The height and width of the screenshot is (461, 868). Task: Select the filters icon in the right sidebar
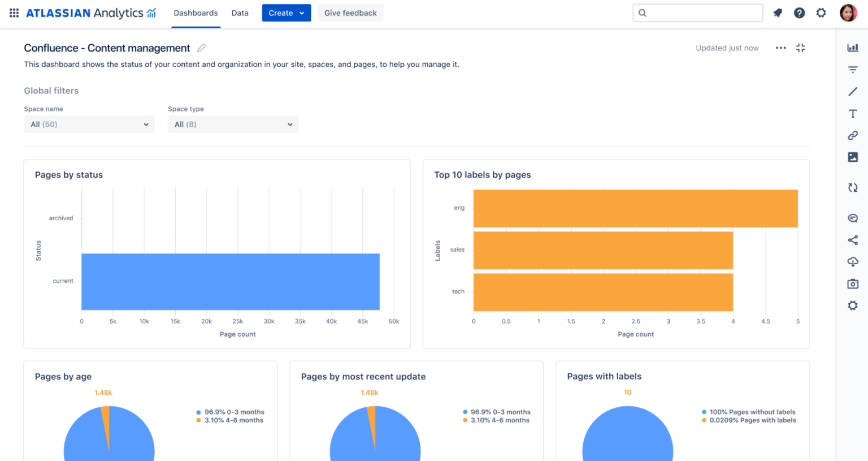pyautogui.click(x=852, y=69)
